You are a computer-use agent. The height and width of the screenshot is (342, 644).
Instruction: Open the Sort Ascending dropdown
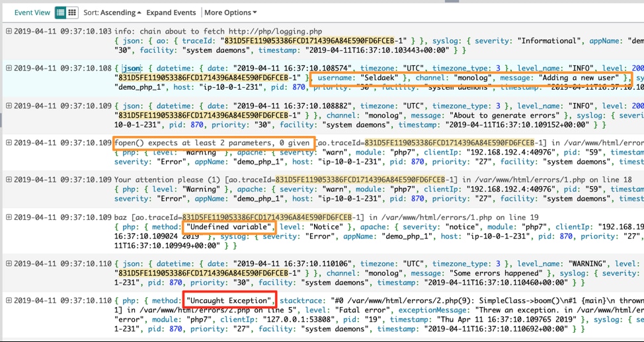pyautogui.click(x=112, y=13)
